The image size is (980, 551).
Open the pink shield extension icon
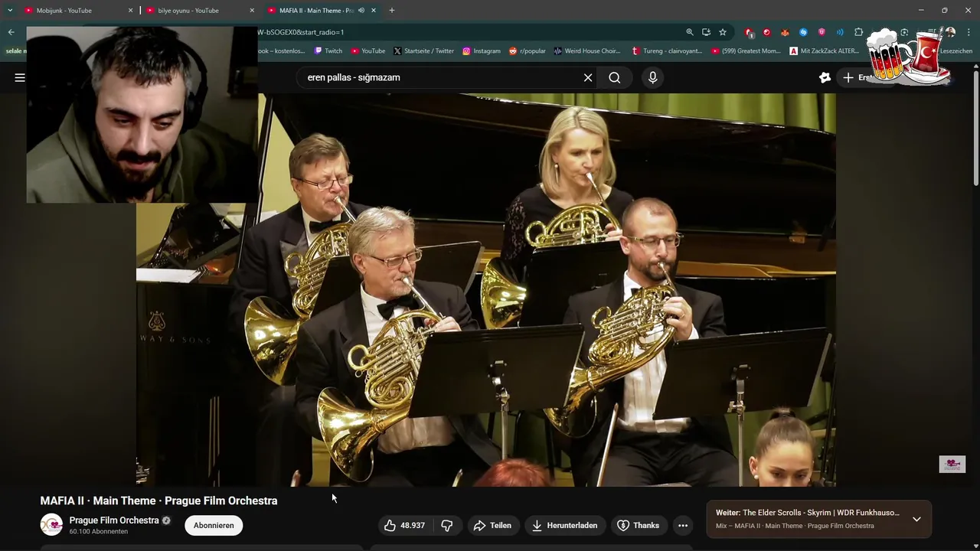822,32
